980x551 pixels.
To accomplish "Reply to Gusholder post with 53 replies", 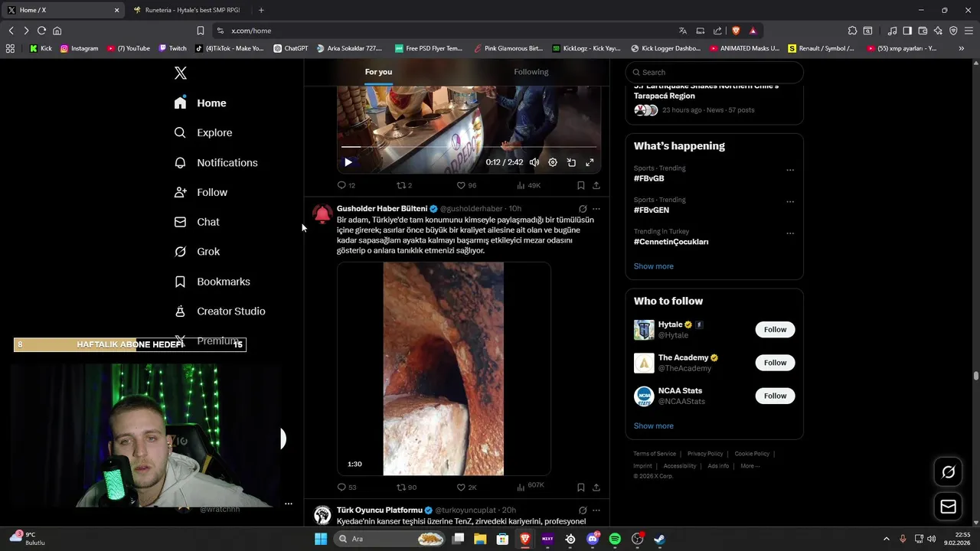I will coord(347,487).
